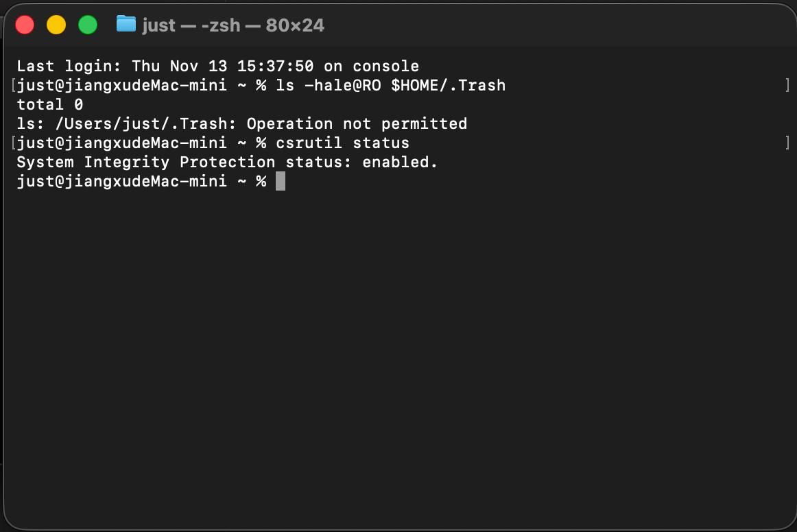Click the "$HOME/.Trash" path argument

[448, 86]
